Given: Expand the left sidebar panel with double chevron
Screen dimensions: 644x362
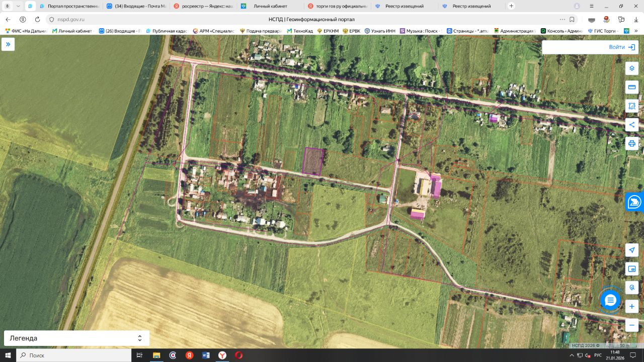Looking at the screenshot, I should [x=8, y=44].
